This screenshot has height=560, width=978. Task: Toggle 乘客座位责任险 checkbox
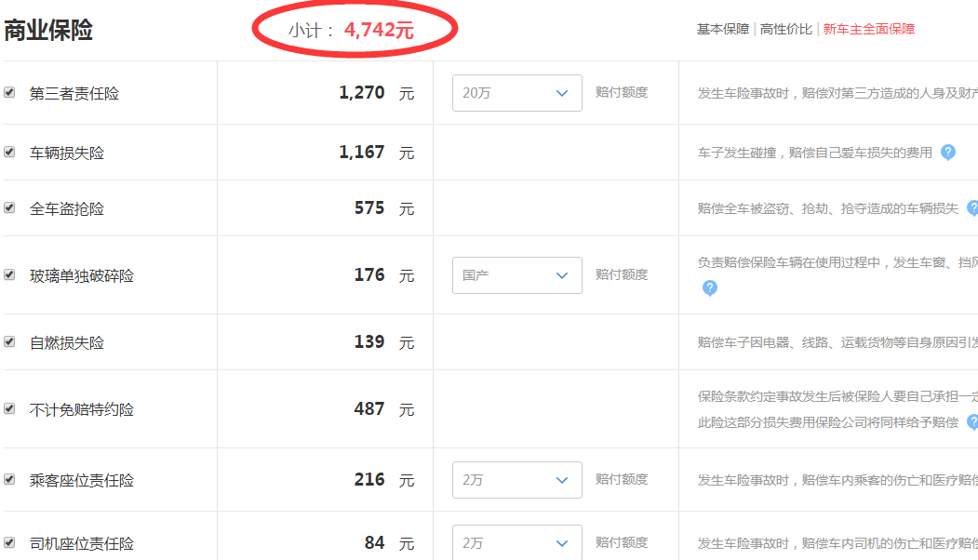(9, 479)
